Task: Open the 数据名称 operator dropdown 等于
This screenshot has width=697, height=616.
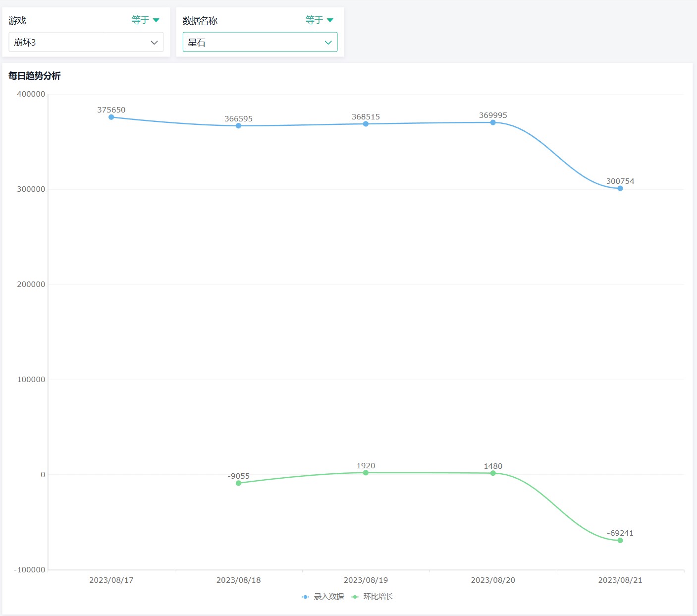Action: (319, 20)
